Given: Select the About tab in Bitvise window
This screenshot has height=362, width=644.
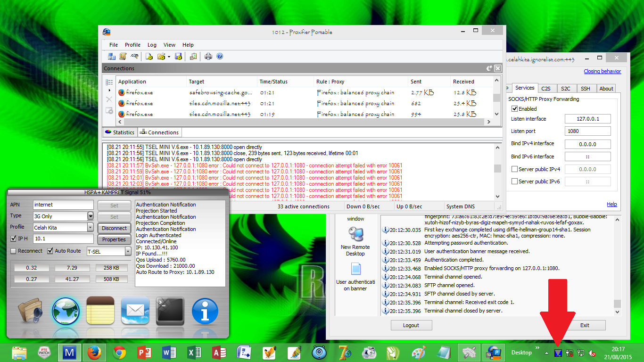Looking at the screenshot, I should (x=606, y=89).
